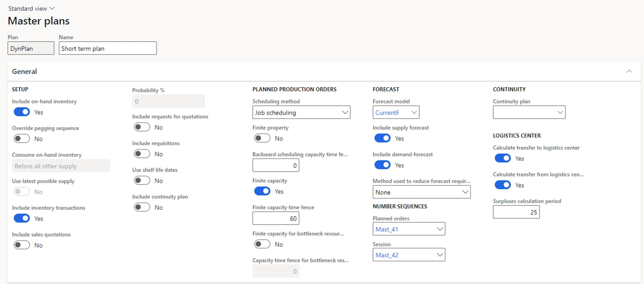The width and height of the screenshot is (644, 284).
Task: Click the Finite capacity time fence field
Action: click(x=276, y=218)
